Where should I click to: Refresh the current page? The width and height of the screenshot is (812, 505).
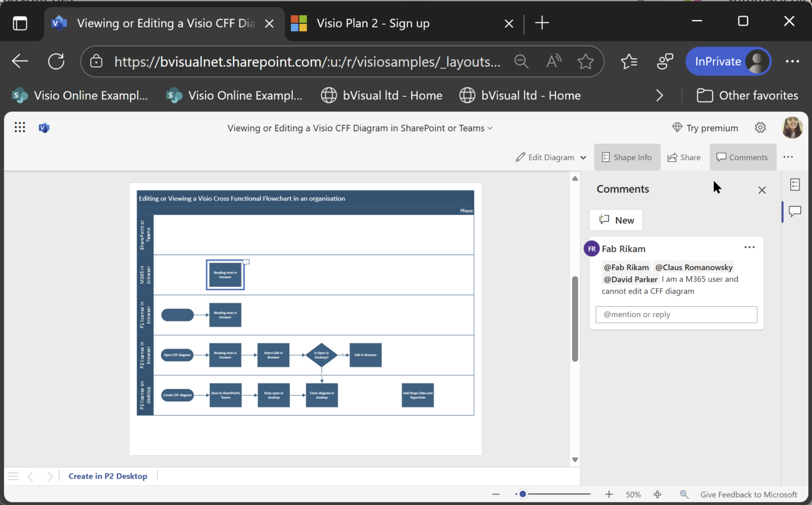coord(56,61)
